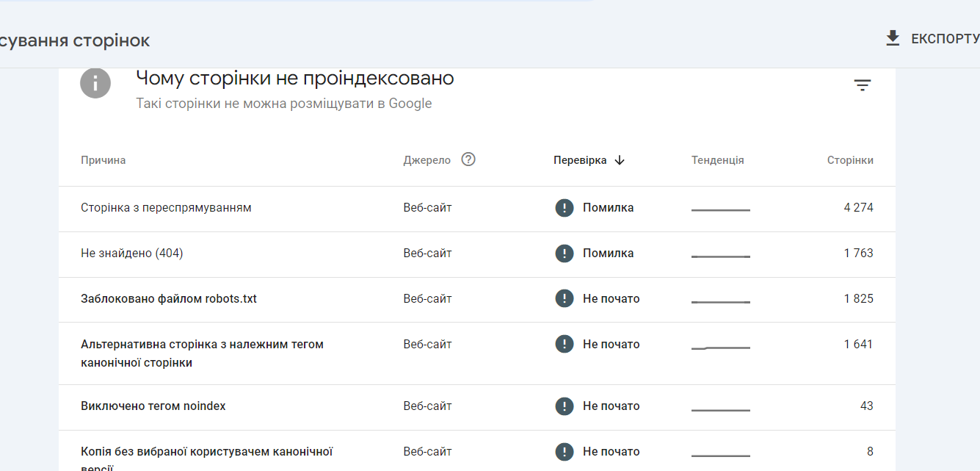Open the Виключено тегом noindex row
Image resolution: width=980 pixels, height=471 pixels.
[x=477, y=407]
